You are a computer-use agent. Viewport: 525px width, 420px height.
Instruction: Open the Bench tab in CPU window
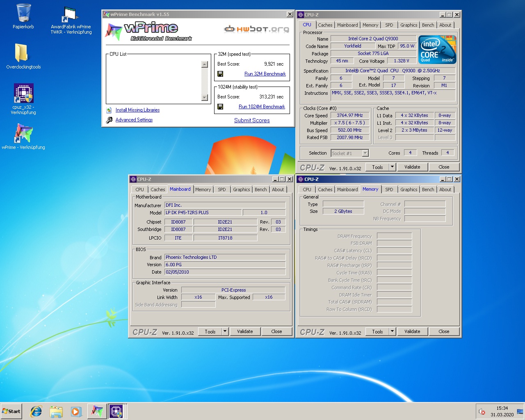428,25
